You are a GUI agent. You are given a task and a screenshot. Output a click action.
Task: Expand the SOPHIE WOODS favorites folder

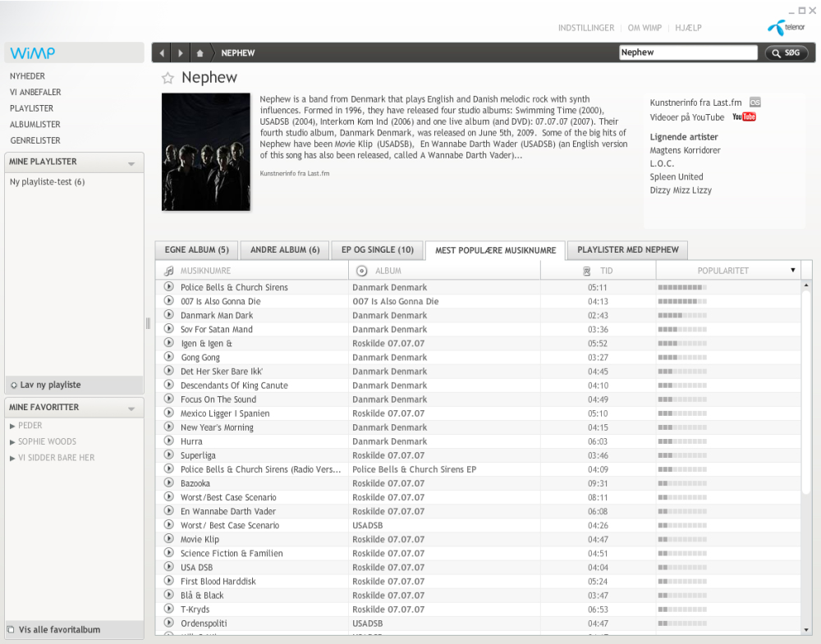12,442
